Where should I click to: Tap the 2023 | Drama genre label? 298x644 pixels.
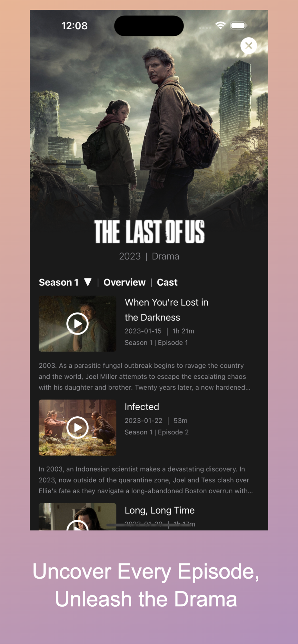149,256
